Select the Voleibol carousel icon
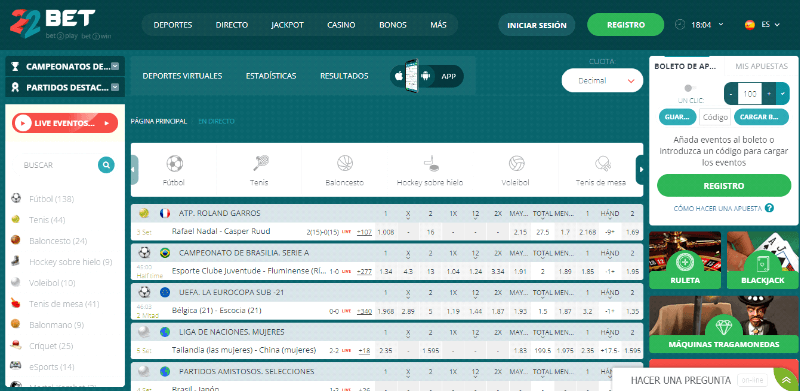Screen dimensions: 800x391 tap(516, 163)
